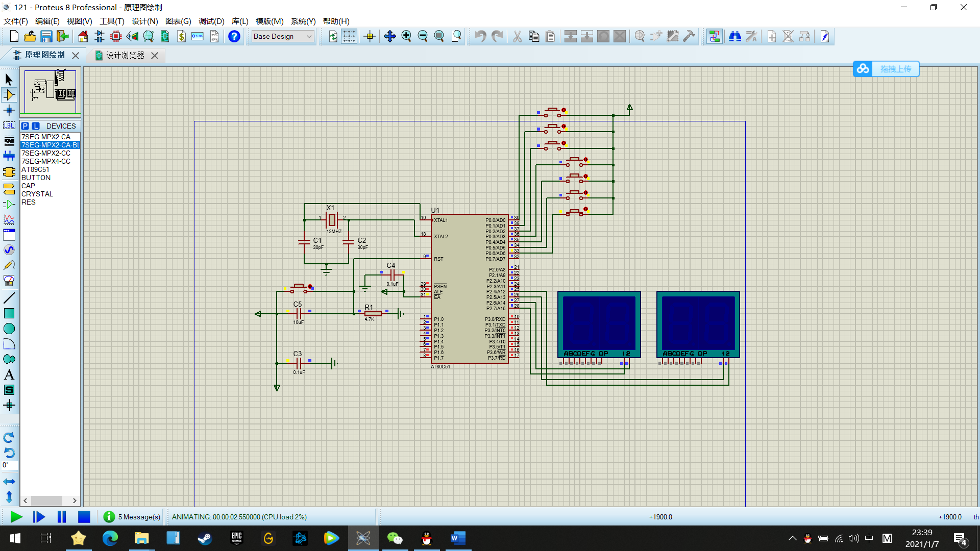The image size is (980, 551).
Task: Select the Terminals mode tool
Action: coord(9,189)
